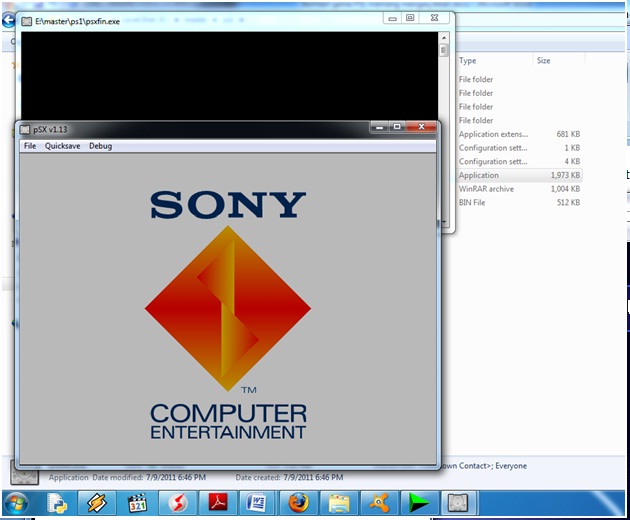630x520 pixels.
Task: Minimize the pSX v1.13 window
Action: click(x=379, y=127)
